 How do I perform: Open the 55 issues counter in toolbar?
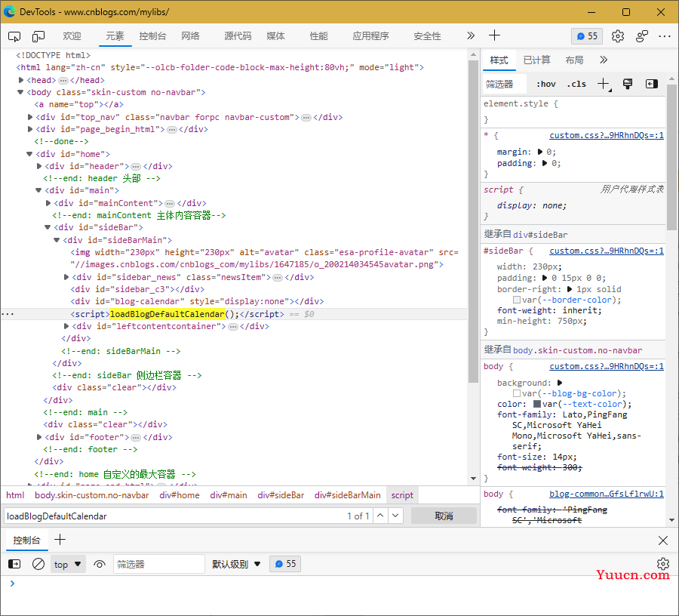(587, 36)
